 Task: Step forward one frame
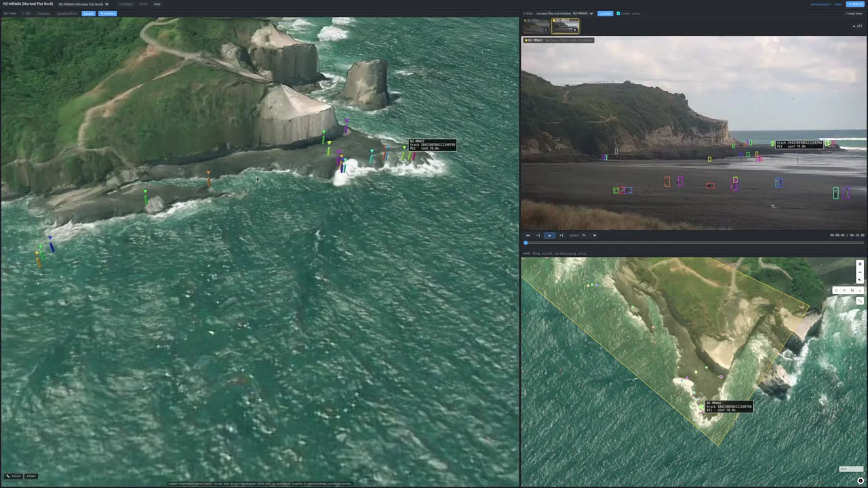[x=561, y=235]
